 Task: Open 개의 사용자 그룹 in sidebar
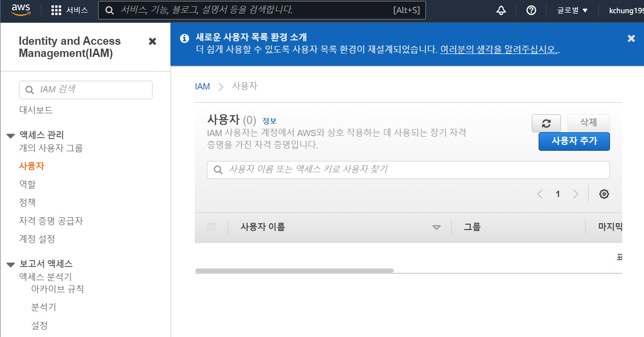click(x=51, y=148)
